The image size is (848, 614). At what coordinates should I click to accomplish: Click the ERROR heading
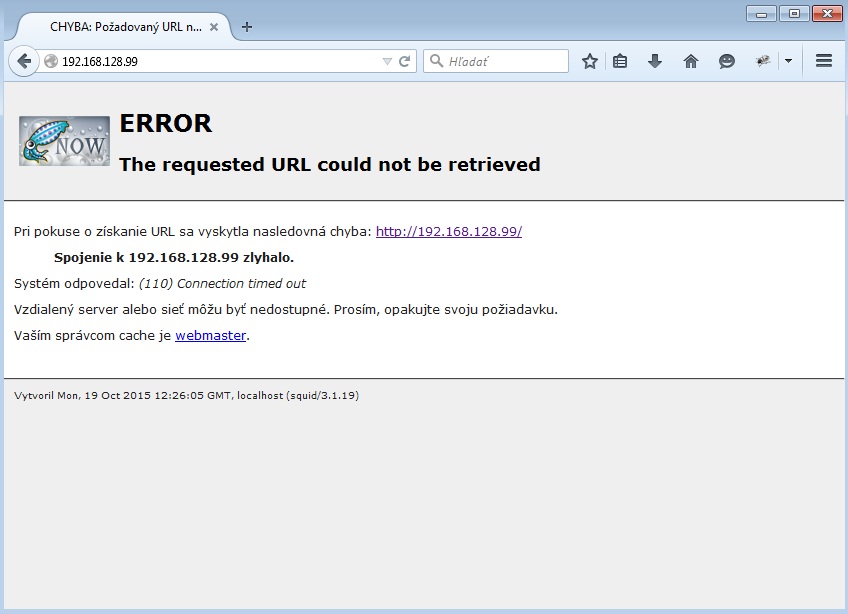point(165,123)
